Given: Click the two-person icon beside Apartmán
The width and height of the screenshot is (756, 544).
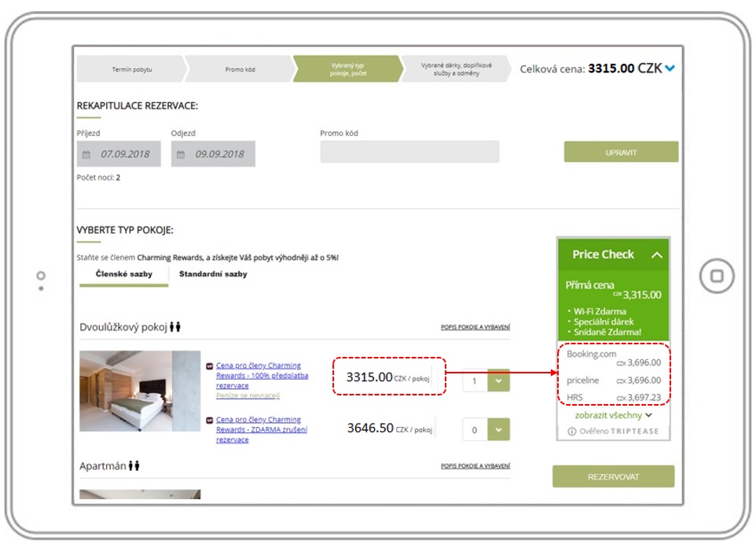Looking at the screenshot, I should pos(134,466).
